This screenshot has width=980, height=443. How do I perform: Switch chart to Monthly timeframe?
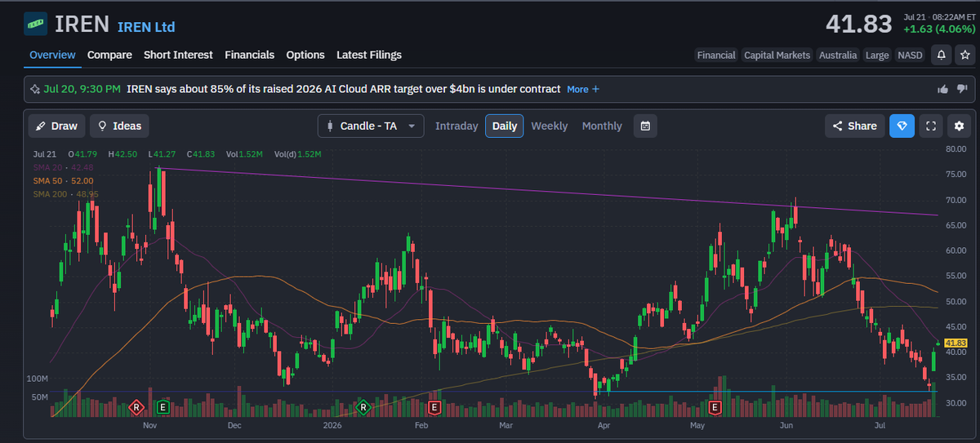(x=602, y=126)
